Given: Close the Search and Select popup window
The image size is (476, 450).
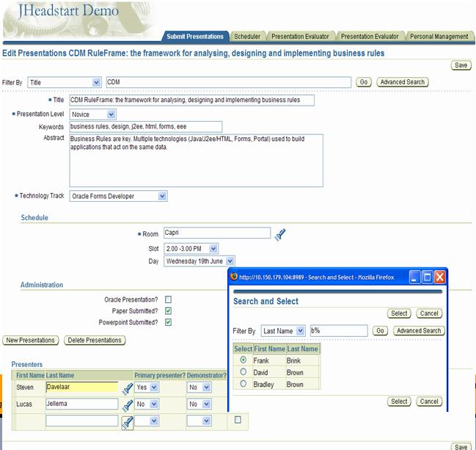Looking at the screenshot, I should tap(440, 277).
